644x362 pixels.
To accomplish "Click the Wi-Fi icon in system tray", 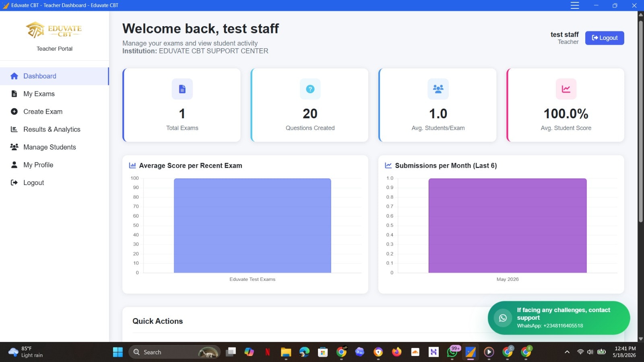I will coord(580,352).
